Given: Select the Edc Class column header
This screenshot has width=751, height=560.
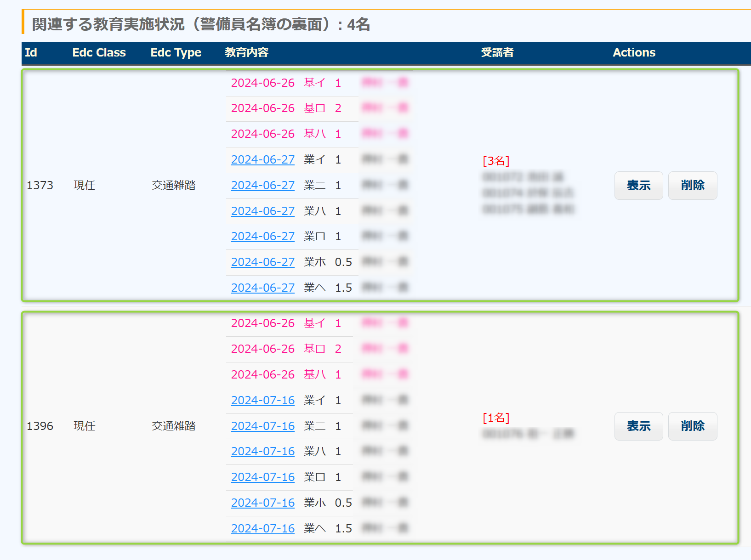Looking at the screenshot, I should click(x=99, y=53).
